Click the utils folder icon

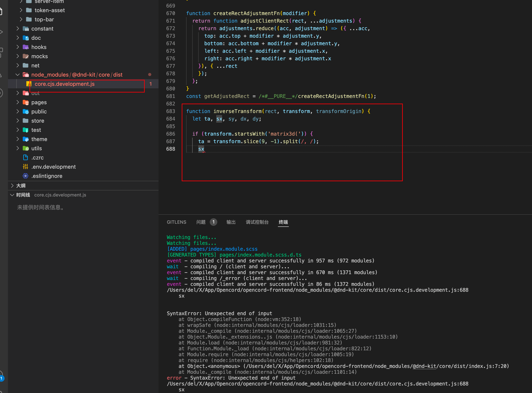click(26, 148)
